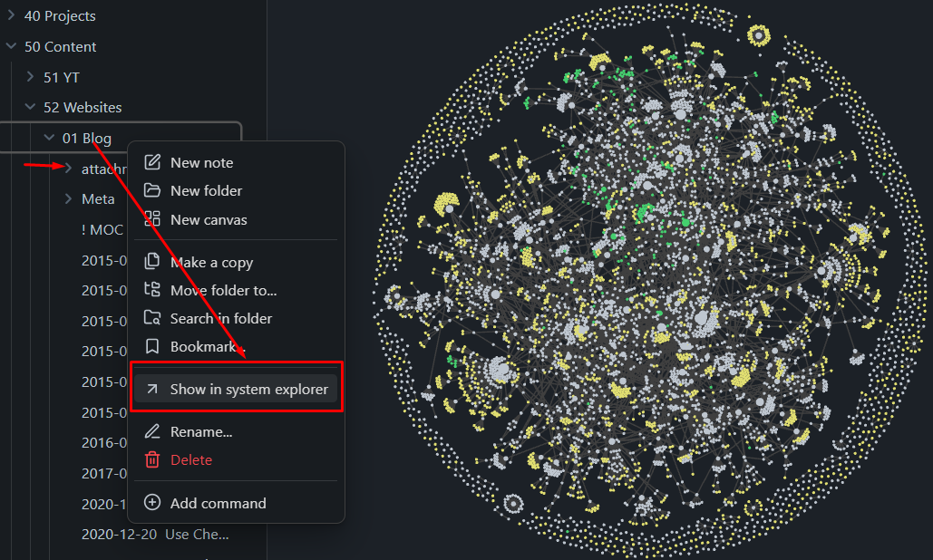This screenshot has width=933, height=560.
Task: Click the Bookmark icon in the menu
Action: pos(152,346)
